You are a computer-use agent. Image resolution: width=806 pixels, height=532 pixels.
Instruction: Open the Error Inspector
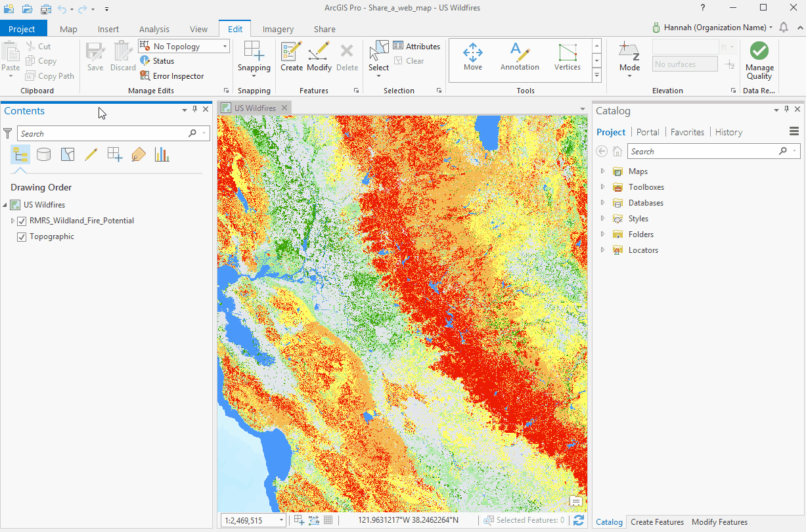(x=171, y=76)
